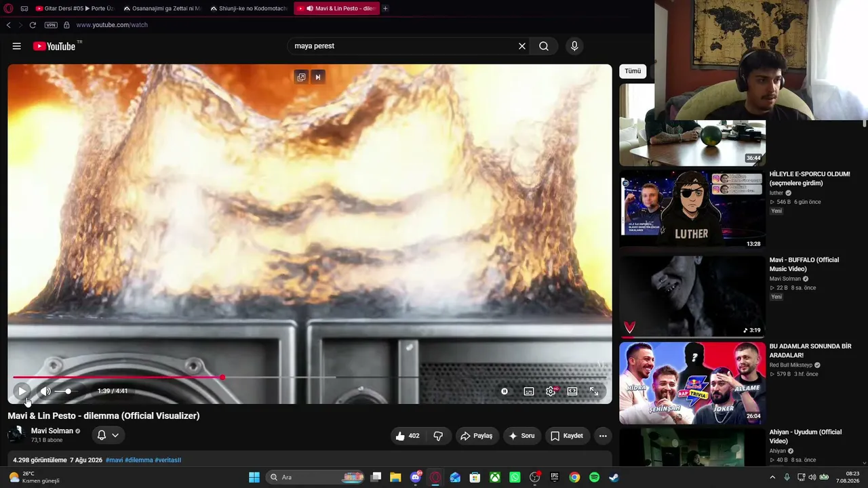
Task: Click the #veritasII hashtag link
Action: (168, 460)
